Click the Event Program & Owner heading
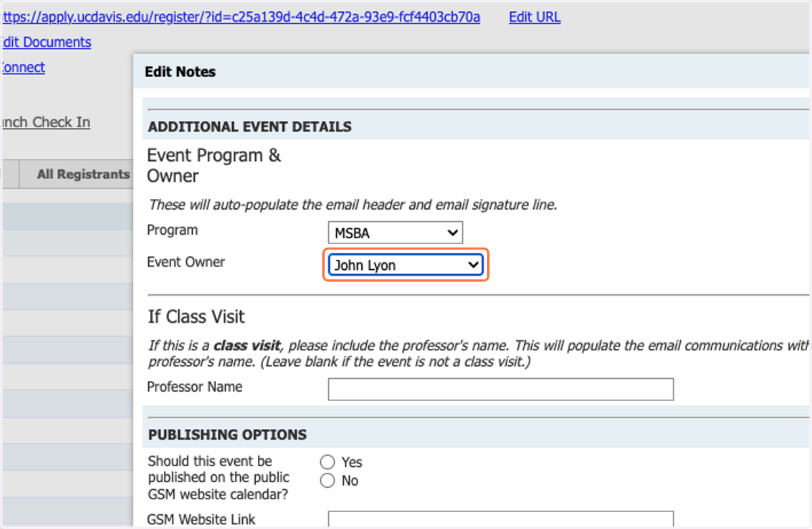The width and height of the screenshot is (812, 529). coord(214,166)
